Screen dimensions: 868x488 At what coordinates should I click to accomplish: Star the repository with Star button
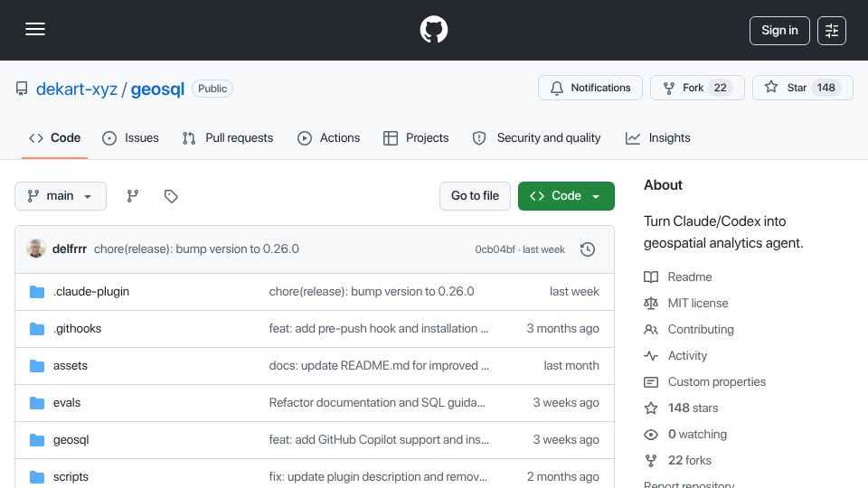pos(802,88)
